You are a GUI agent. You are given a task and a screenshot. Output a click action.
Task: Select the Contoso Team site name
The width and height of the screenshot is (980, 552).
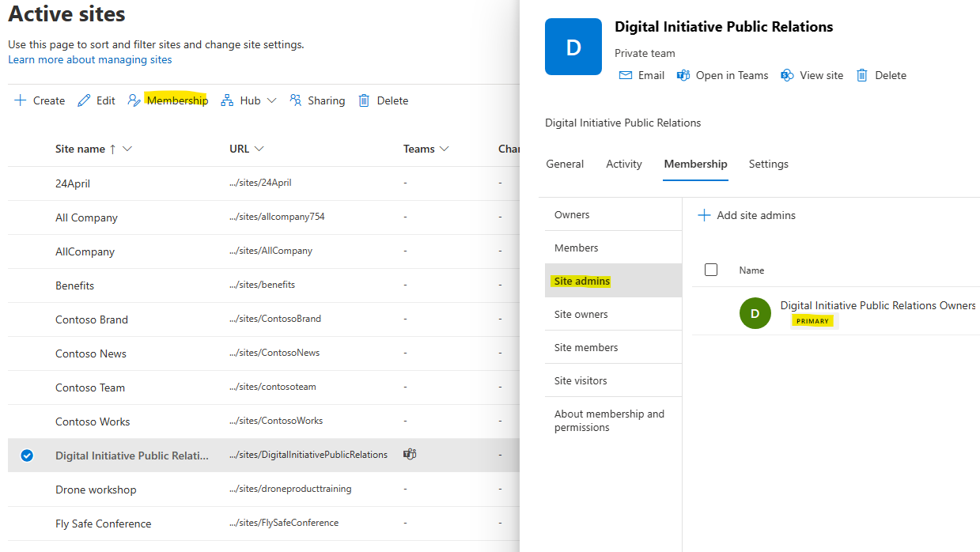coord(90,388)
